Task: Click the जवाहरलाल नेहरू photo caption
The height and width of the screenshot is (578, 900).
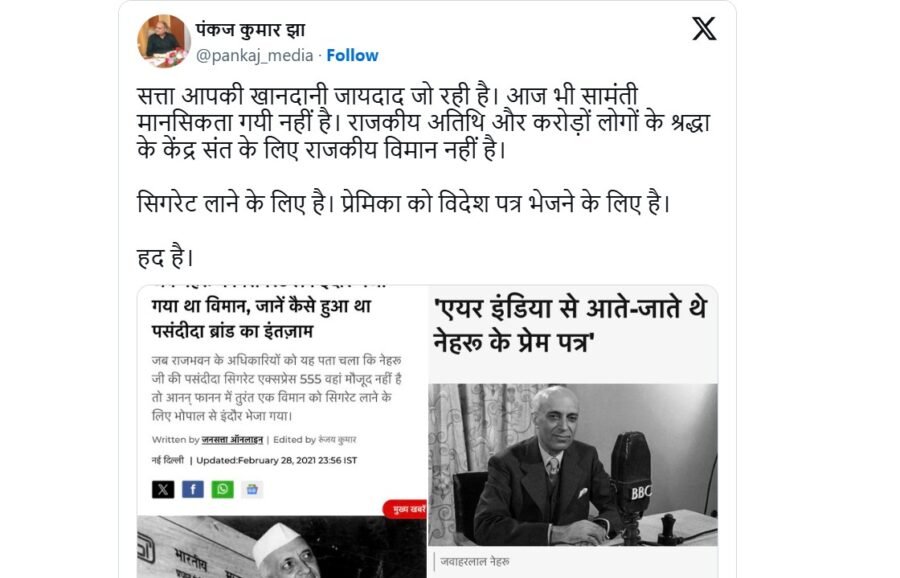Action: point(475,562)
